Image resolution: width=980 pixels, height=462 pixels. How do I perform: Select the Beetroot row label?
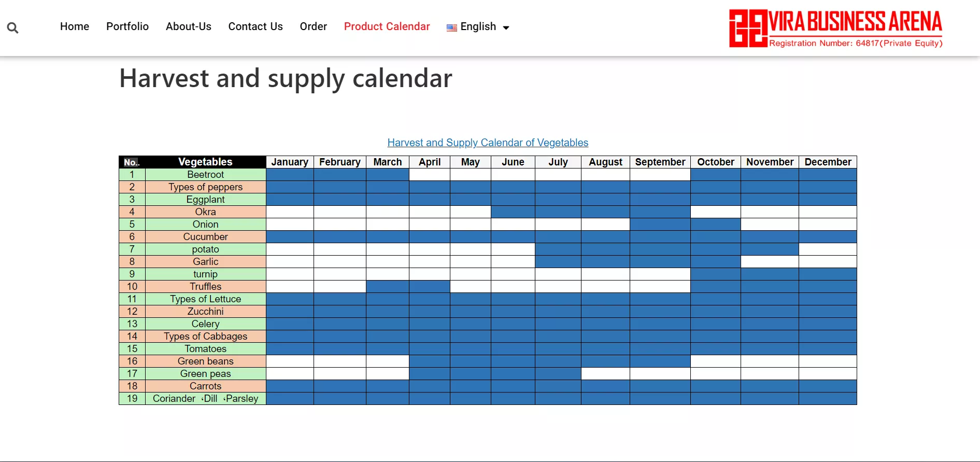[206, 175]
